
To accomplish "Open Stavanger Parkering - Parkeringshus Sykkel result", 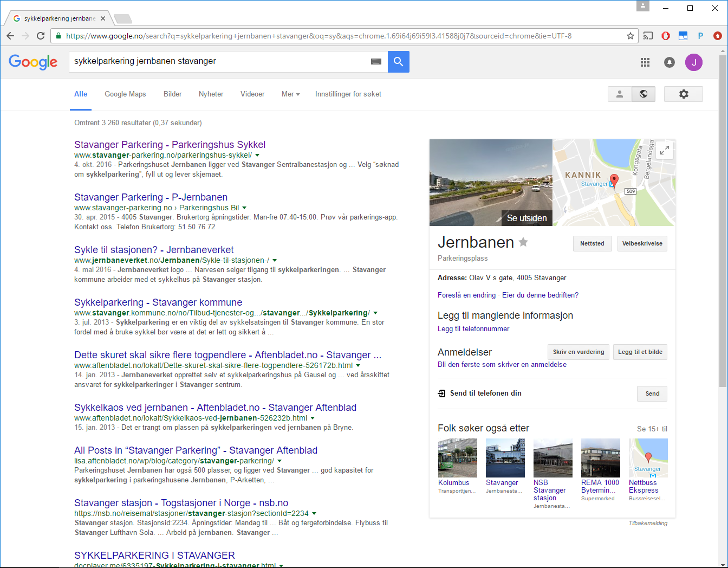I will click(x=170, y=145).
